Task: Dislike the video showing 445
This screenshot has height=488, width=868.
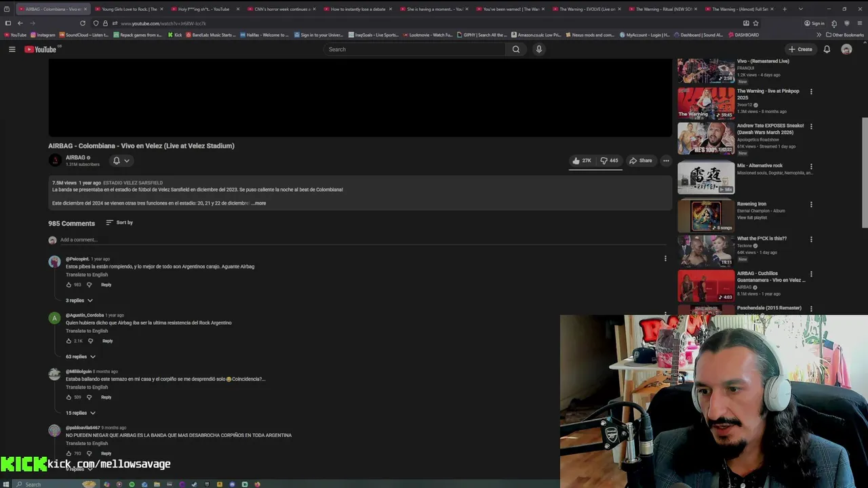Action: coord(609,161)
